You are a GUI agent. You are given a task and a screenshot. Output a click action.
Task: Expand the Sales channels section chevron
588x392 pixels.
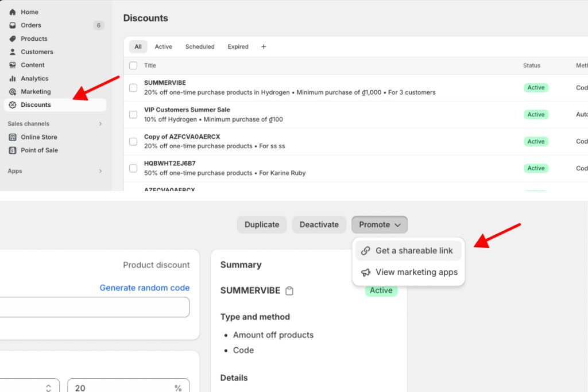click(100, 124)
